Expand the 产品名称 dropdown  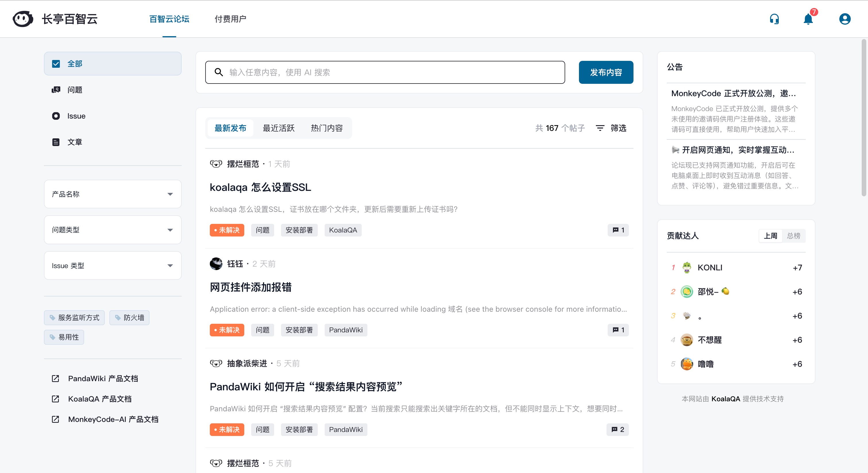tap(113, 194)
